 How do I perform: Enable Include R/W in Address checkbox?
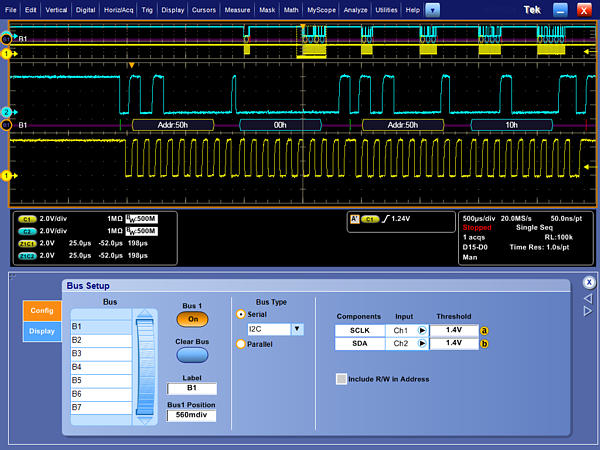[341, 379]
